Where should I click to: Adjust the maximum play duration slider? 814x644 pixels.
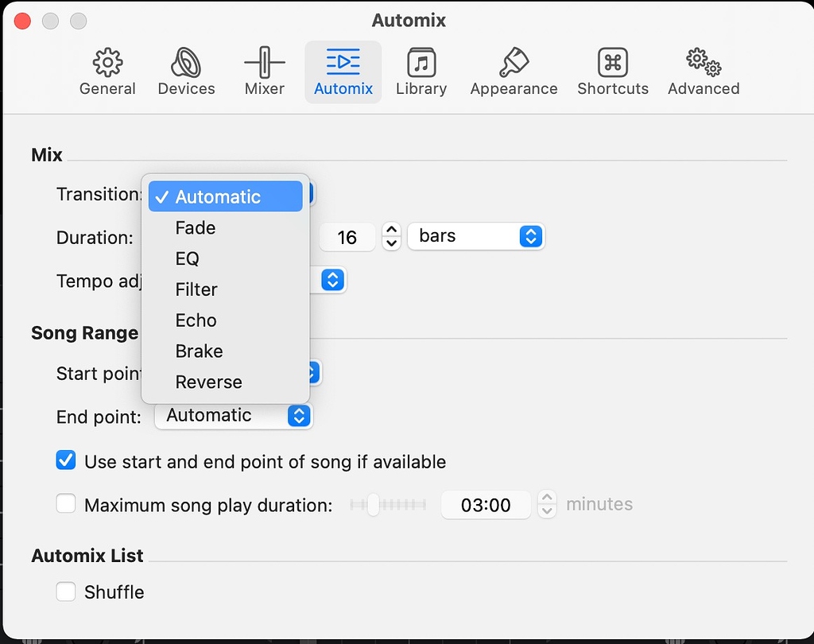coord(374,503)
